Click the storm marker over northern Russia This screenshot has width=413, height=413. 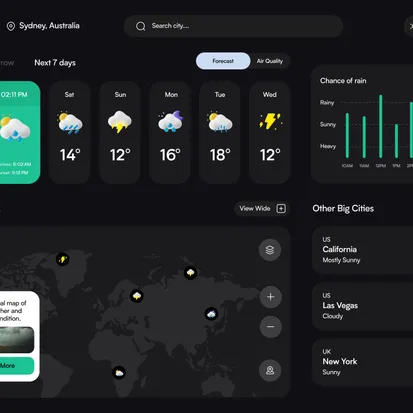(x=190, y=273)
